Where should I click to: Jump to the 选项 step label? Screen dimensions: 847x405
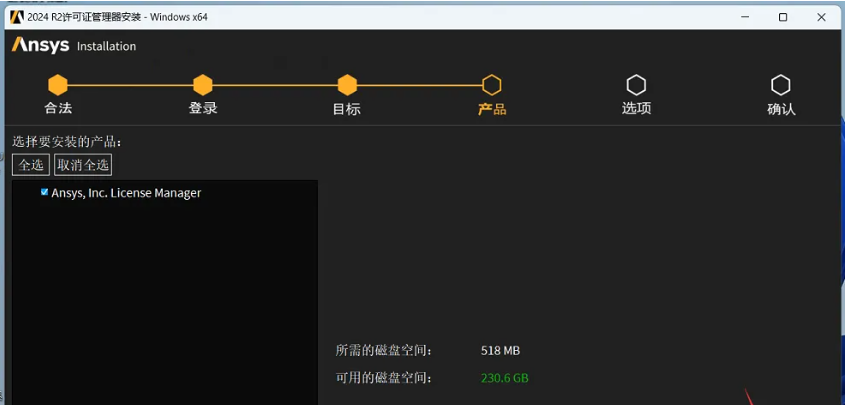(636, 108)
